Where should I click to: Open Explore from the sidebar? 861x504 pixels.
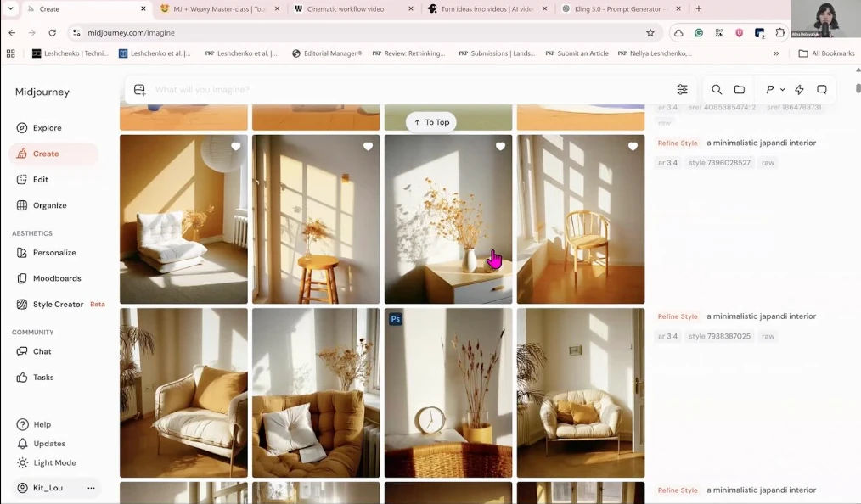pyautogui.click(x=47, y=128)
